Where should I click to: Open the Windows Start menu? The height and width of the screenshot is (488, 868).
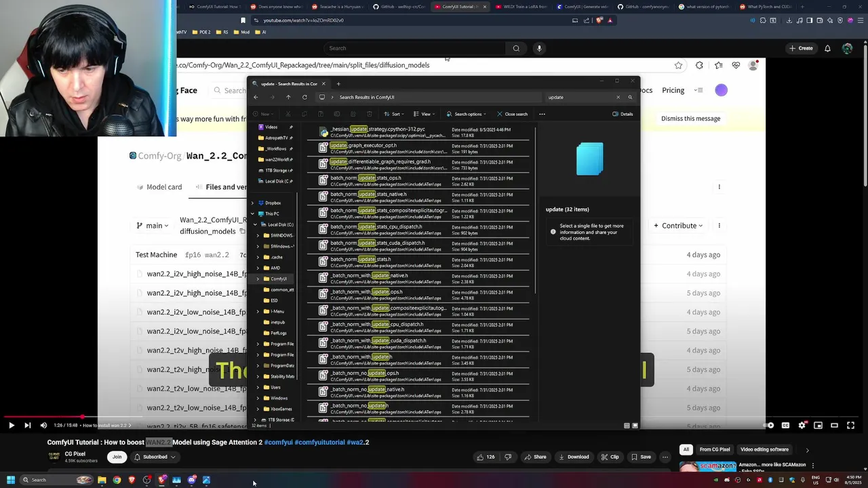[11, 480]
